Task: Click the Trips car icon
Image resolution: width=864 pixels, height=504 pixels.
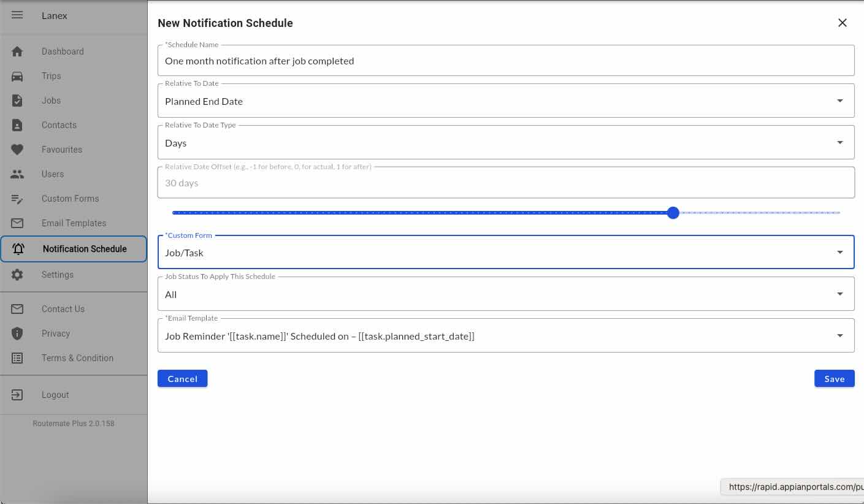Action: click(17, 76)
